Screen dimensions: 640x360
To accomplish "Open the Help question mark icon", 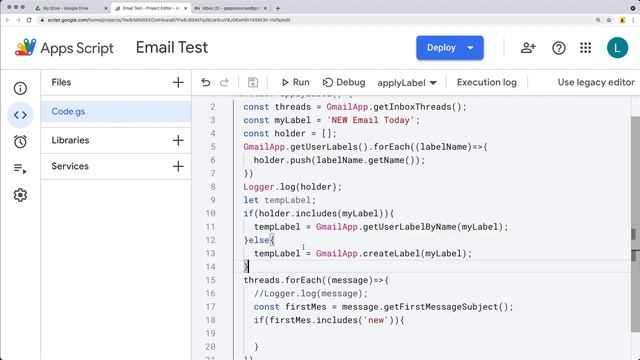I will coord(559,48).
